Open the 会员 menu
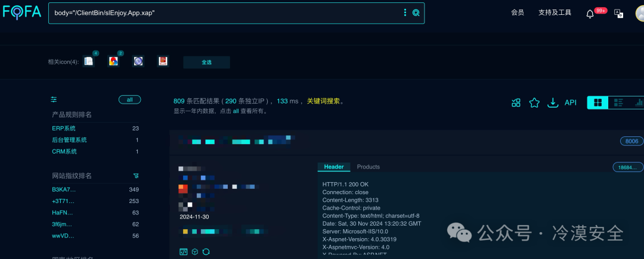The height and width of the screenshot is (259, 644). [518, 13]
